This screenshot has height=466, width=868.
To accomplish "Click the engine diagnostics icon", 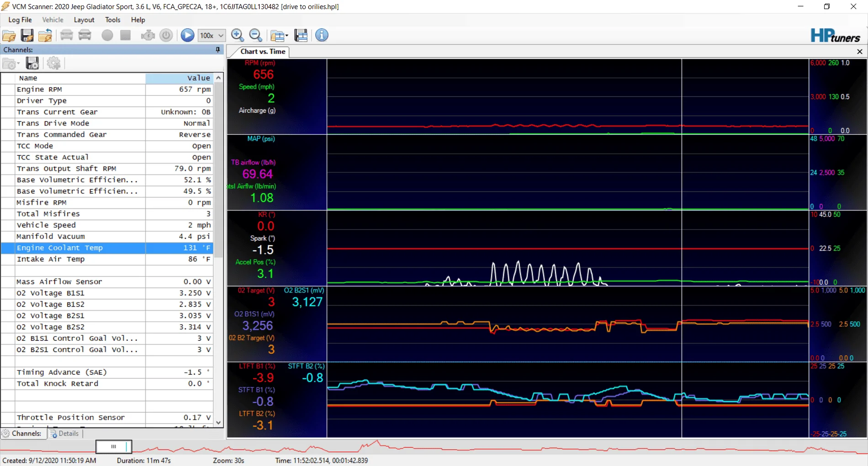I will 148,35.
